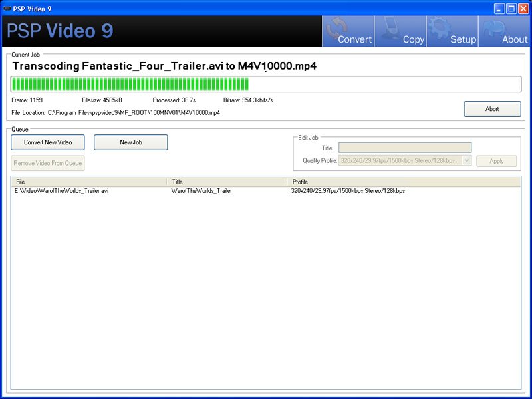Click the Apply button in Edit Job

[x=497, y=161]
